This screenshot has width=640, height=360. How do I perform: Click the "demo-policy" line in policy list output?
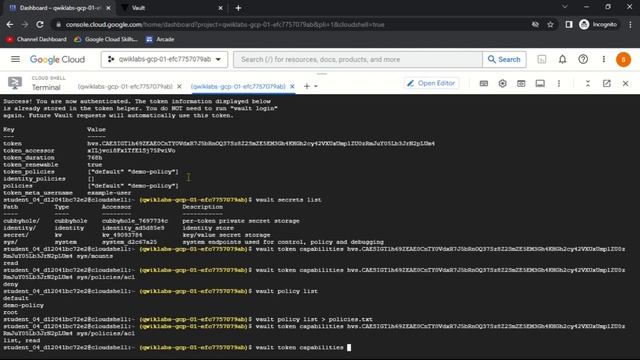pyautogui.click(x=23, y=305)
